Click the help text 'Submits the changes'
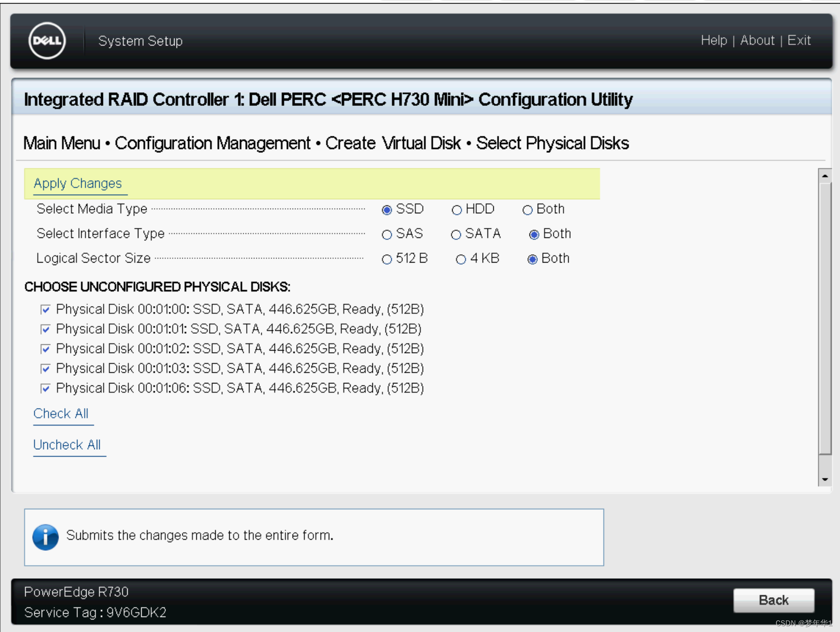The width and height of the screenshot is (840, 632). (x=200, y=535)
